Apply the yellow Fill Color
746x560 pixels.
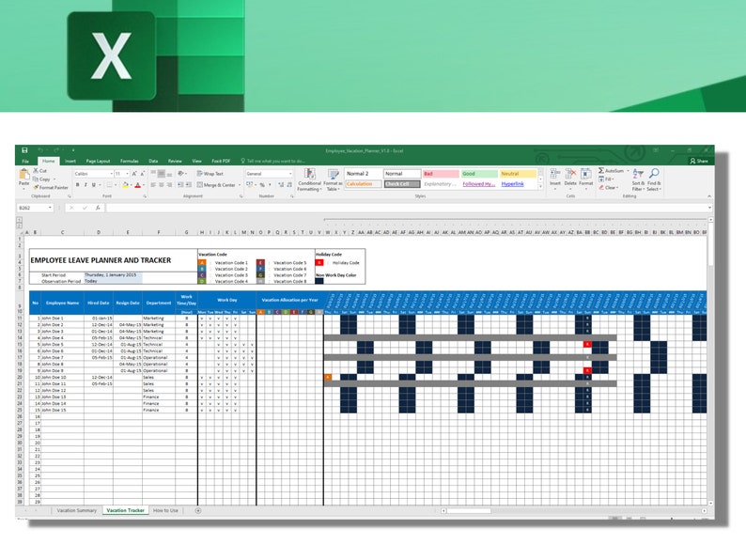coord(125,184)
